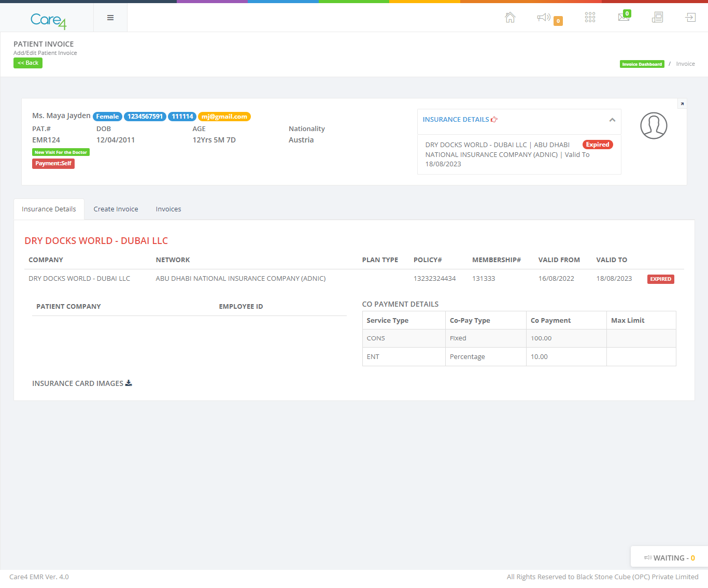Click the ABU DHABI NATIONAL INSURANCE COMPANY network cell
Screen dimensions: 708x588
tap(240, 279)
